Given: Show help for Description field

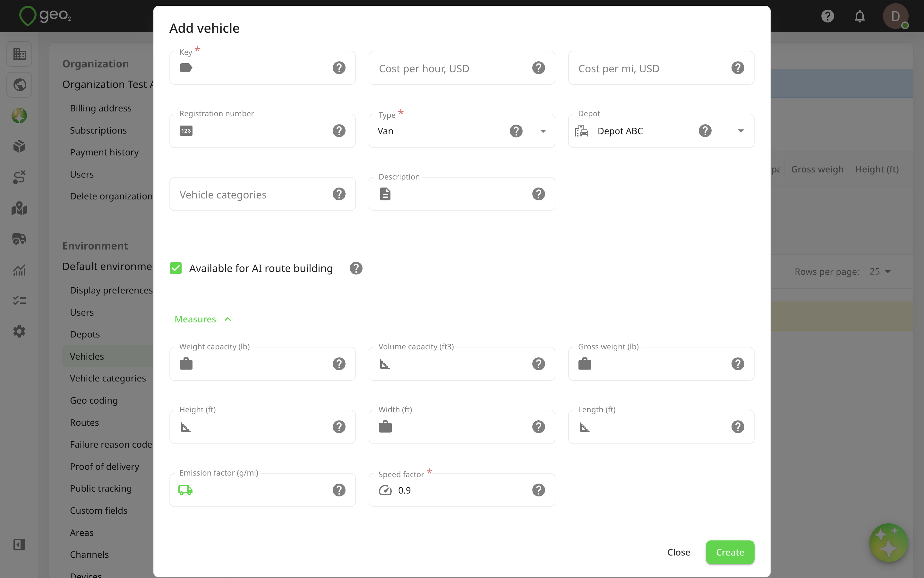Looking at the screenshot, I should tap(538, 194).
